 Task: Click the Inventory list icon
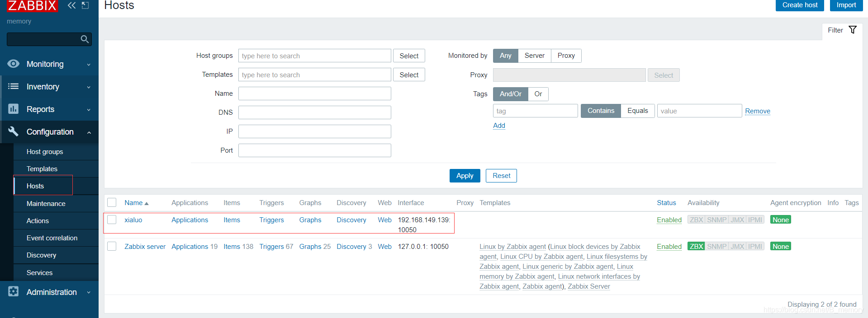click(x=14, y=86)
